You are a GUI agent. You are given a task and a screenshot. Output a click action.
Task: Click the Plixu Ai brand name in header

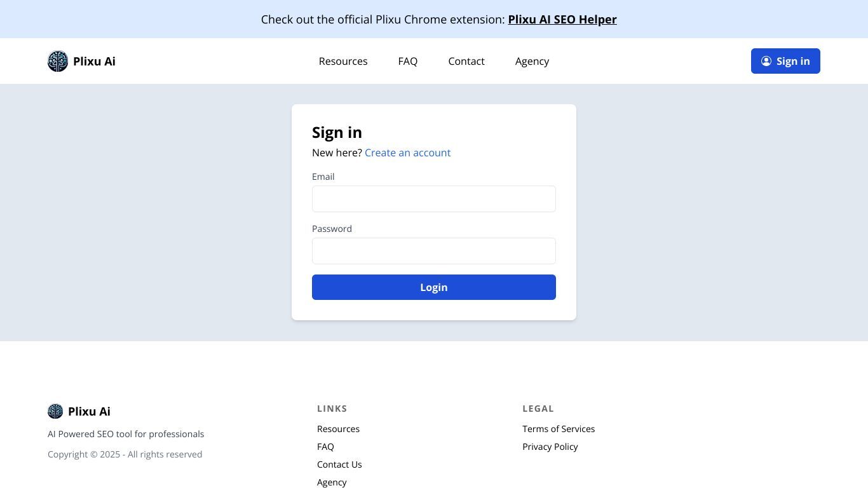coord(94,61)
